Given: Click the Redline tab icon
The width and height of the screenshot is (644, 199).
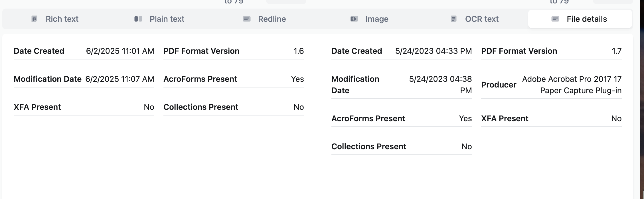Looking at the screenshot, I should pos(247,19).
